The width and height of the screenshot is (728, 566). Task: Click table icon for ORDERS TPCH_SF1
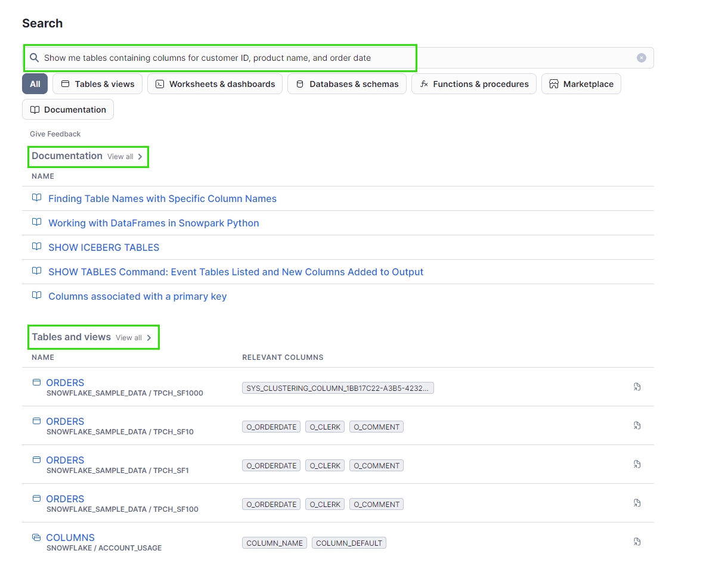36,459
